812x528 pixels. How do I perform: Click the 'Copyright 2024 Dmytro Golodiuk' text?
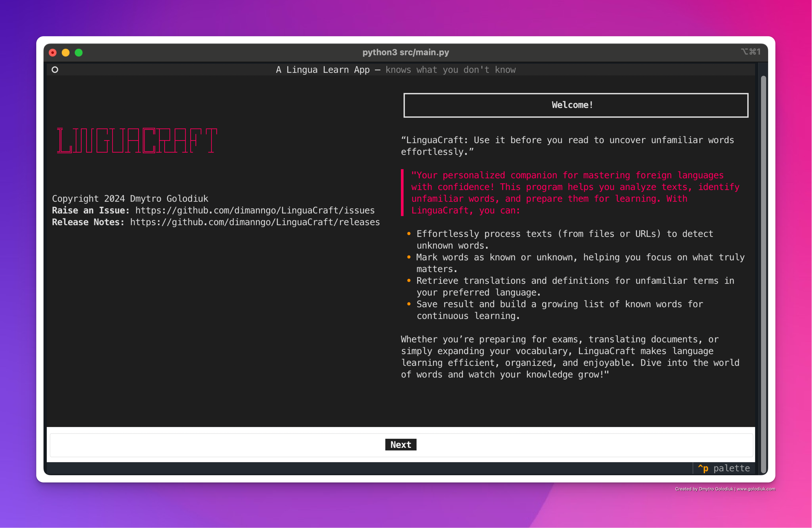(130, 199)
